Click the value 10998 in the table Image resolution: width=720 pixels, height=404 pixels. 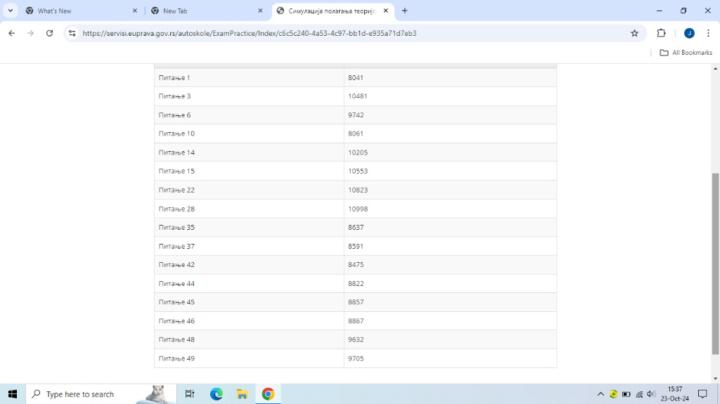click(358, 209)
